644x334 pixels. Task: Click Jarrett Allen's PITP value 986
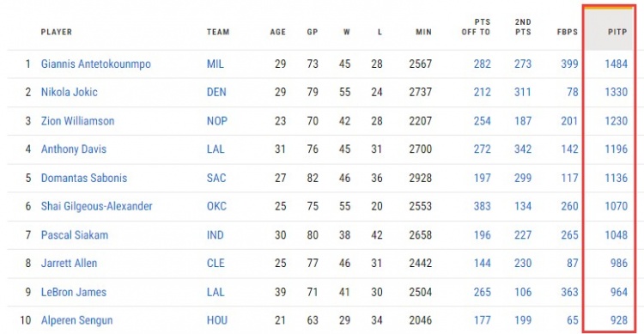pos(618,264)
